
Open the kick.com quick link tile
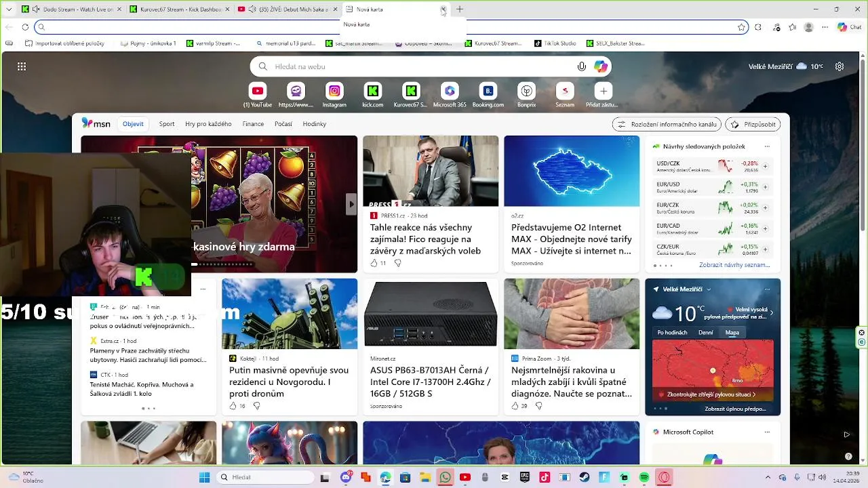(372, 91)
